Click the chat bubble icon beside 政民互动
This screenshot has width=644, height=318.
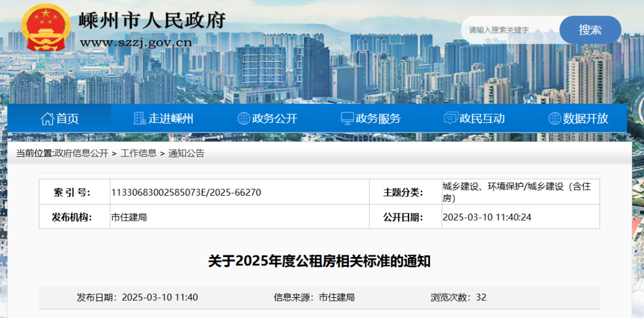[x=451, y=118]
